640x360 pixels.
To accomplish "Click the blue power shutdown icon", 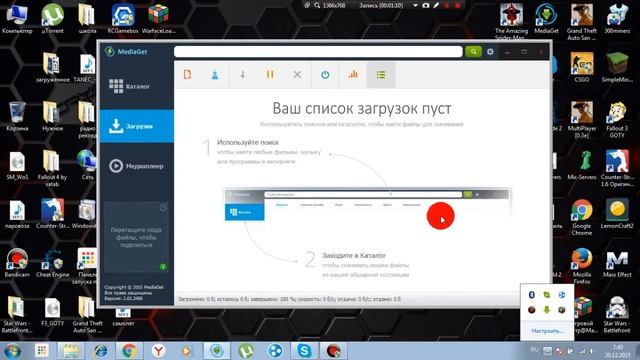I will point(325,75).
